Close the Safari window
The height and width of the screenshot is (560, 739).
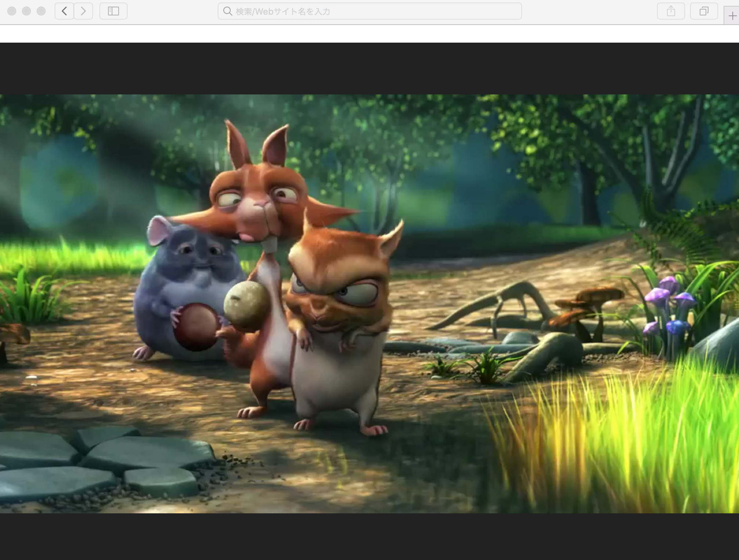pos(12,11)
